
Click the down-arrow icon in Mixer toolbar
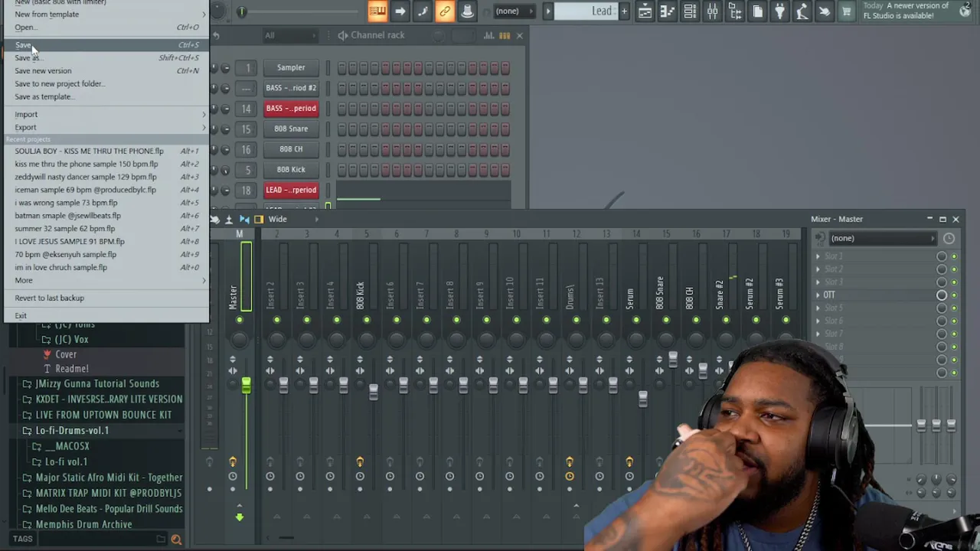click(228, 220)
